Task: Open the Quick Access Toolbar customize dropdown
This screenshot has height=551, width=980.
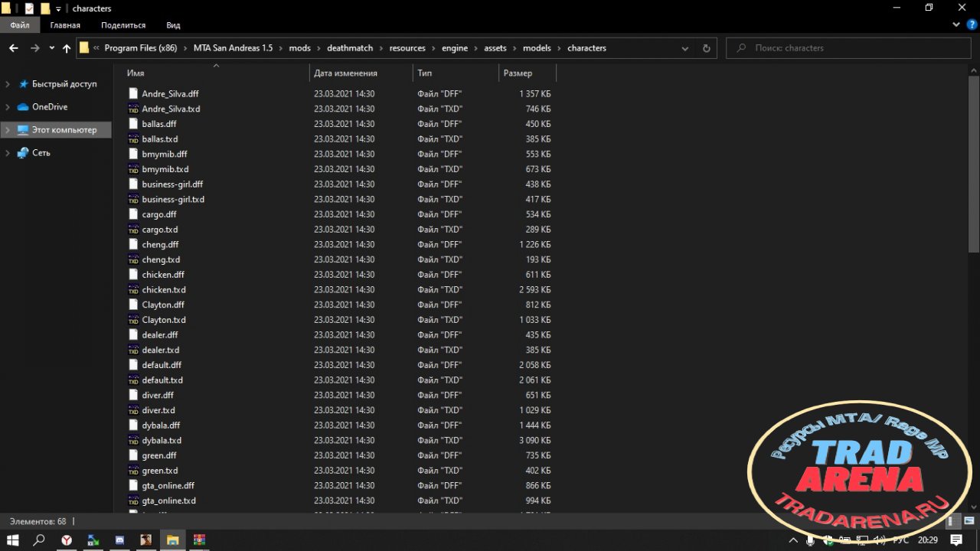Action: [58, 9]
